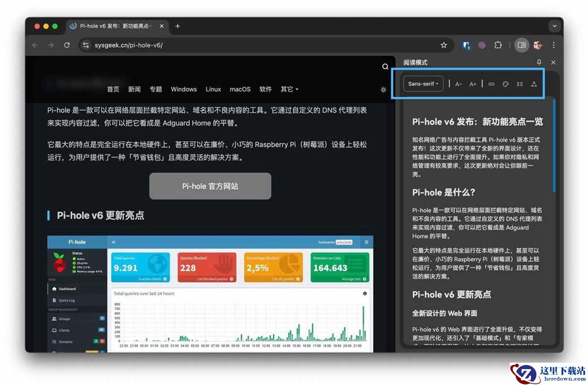Increase font size with A+ icon
This screenshot has width=588, height=385.
click(473, 84)
